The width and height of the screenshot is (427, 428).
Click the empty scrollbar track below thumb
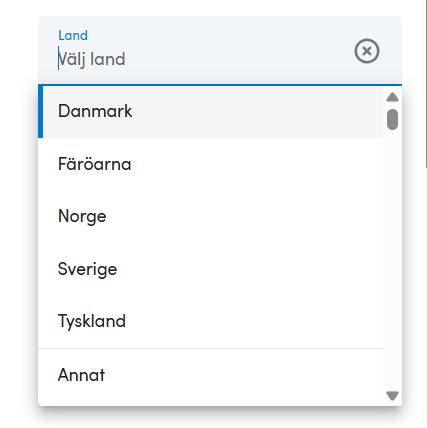click(392, 260)
